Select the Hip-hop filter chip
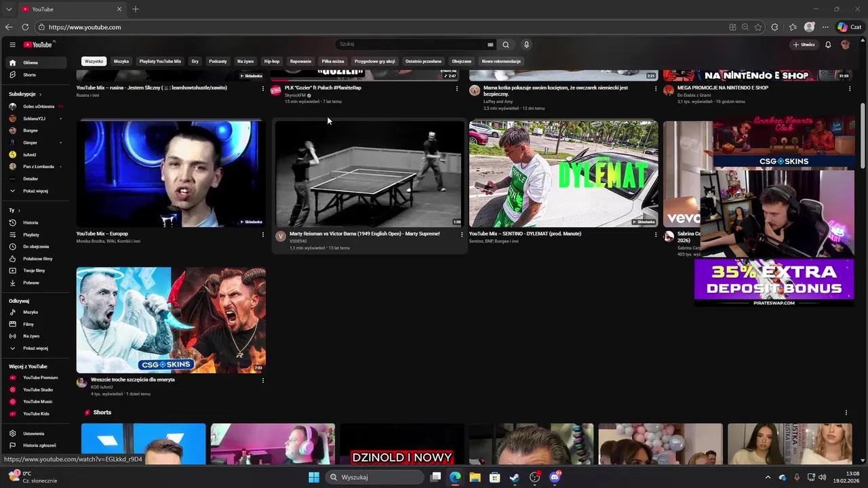868x488 pixels. pyautogui.click(x=272, y=61)
